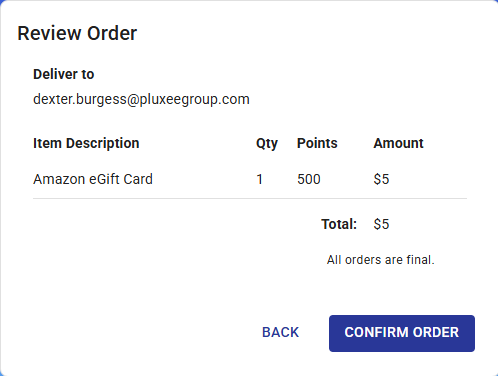This screenshot has height=376, width=498.
Task: Go back using the BACK button
Action: pos(280,332)
